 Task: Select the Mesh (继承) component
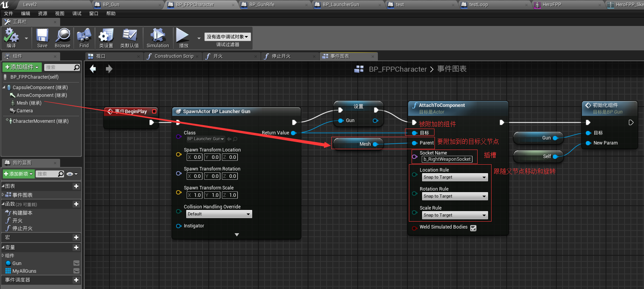(29, 103)
